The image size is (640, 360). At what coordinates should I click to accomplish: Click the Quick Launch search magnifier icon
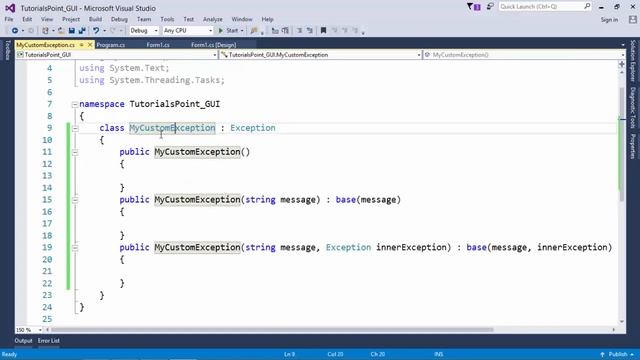tap(587, 6)
